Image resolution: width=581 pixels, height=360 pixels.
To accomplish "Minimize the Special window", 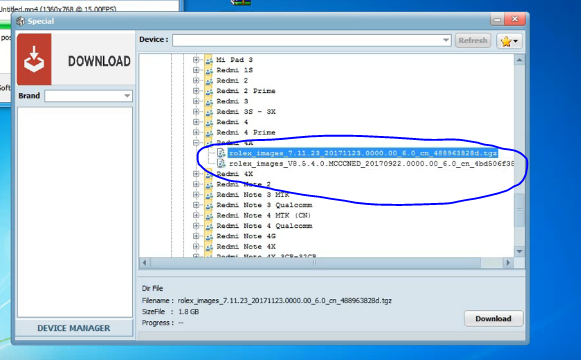I will coord(498,20).
